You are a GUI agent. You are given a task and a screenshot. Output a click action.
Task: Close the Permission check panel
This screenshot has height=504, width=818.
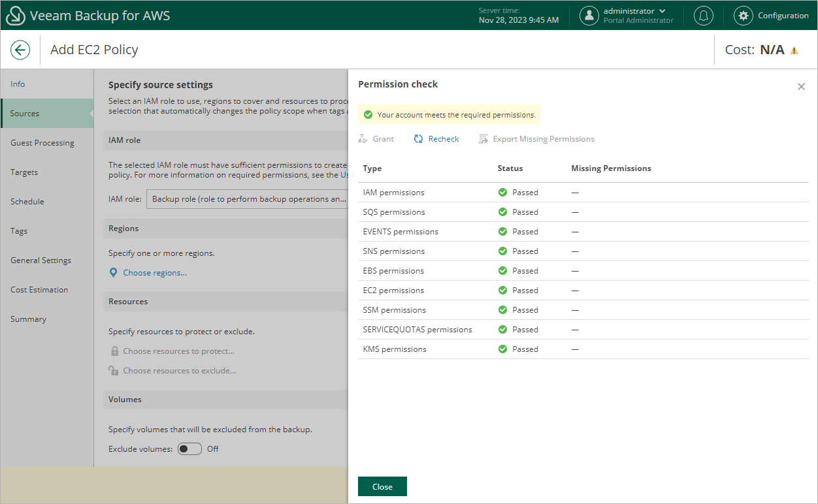pyautogui.click(x=801, y=87)
